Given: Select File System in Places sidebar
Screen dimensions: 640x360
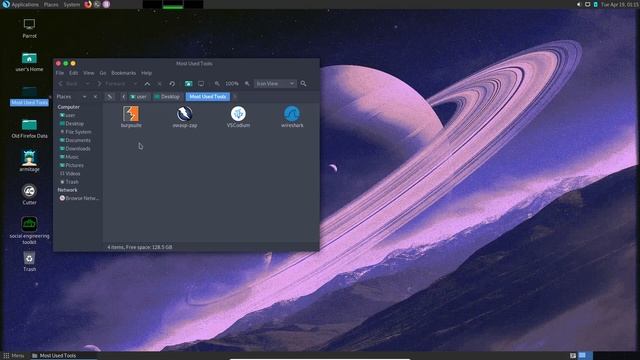Looking at the screenshot, I should click(76, 132).
